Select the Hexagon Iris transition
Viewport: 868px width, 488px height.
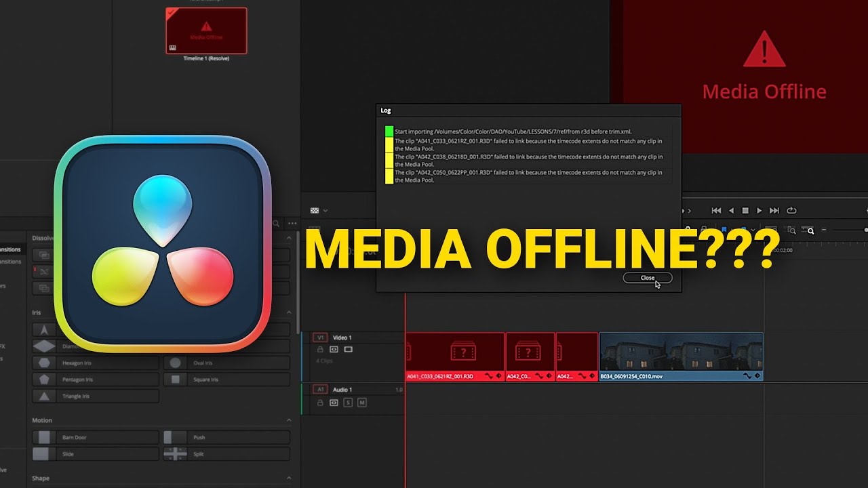click(96, 363)
